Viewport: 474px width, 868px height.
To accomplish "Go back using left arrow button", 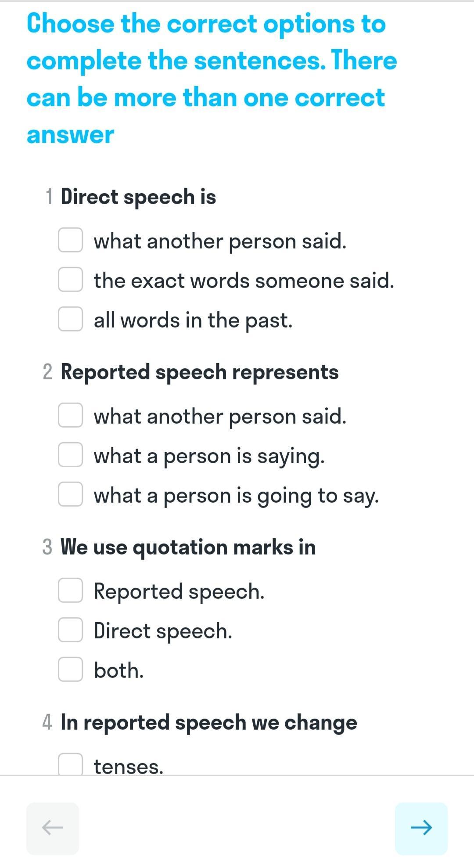I will click(53, 828).
